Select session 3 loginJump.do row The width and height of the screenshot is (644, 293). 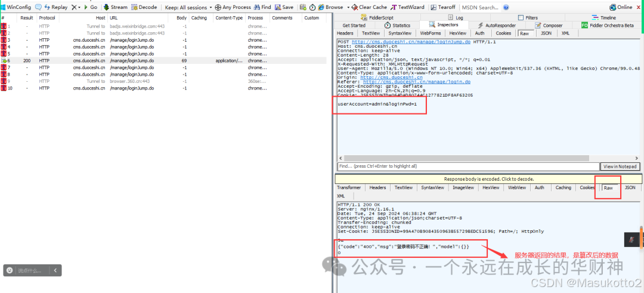click(163, 40)
